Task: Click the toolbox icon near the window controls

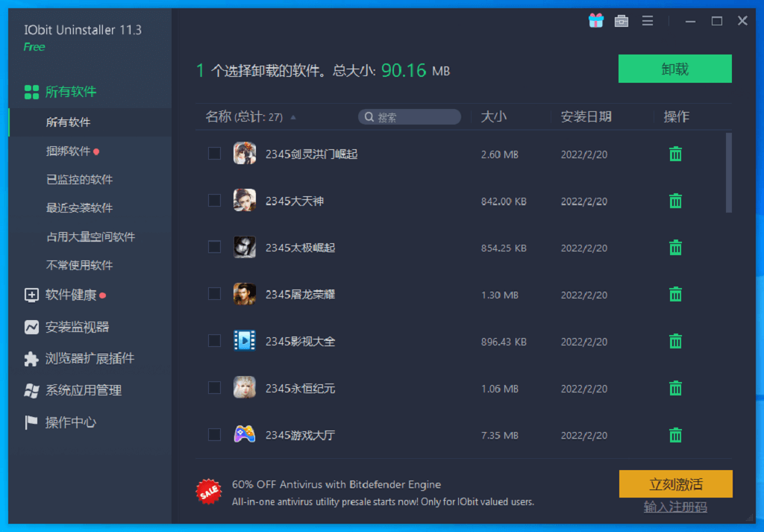Action: (621, 20)
